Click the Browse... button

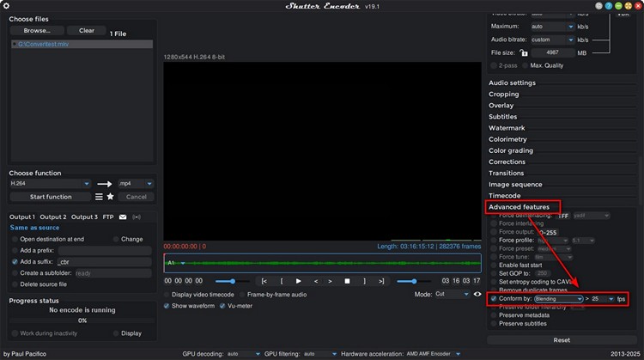37,30
